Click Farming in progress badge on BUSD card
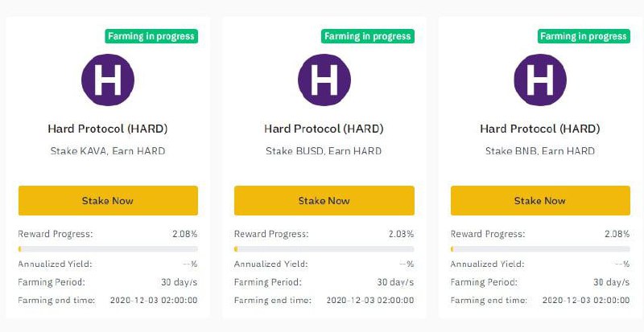This screenshot has height=332, width=644. pos(367,36)
